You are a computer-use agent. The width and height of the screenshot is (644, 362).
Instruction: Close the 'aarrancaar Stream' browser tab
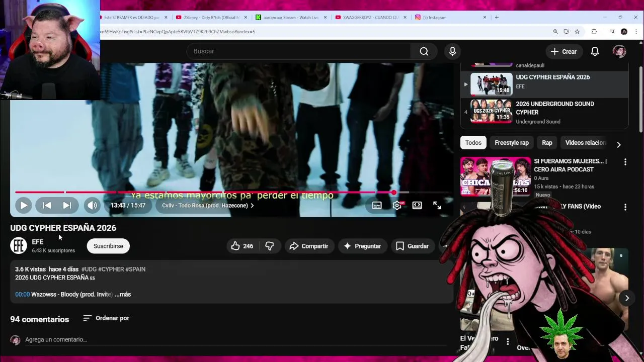325,17
